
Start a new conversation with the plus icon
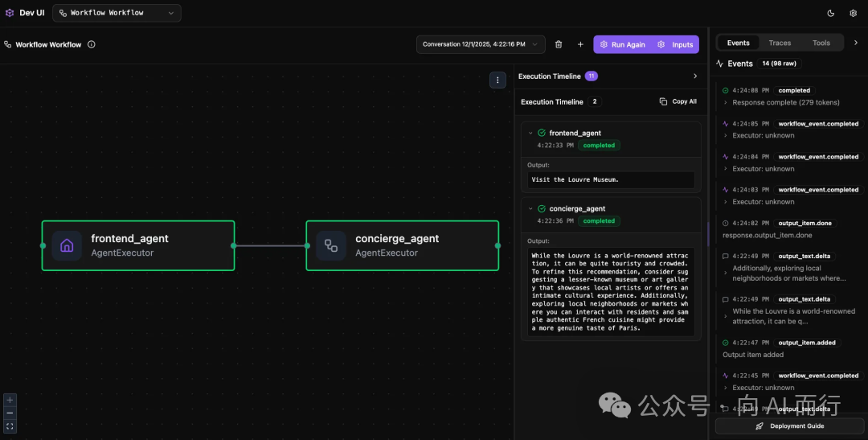point(580,44)
